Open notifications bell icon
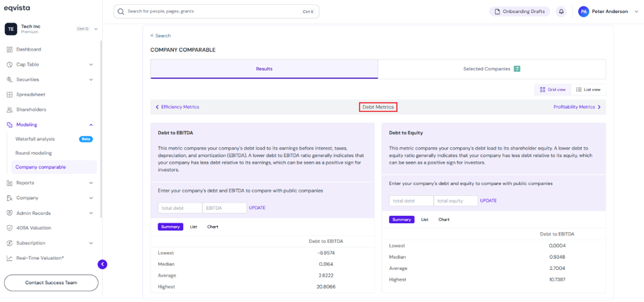The width and height of the screenshot is (644, 302). [x=561, y=12]
